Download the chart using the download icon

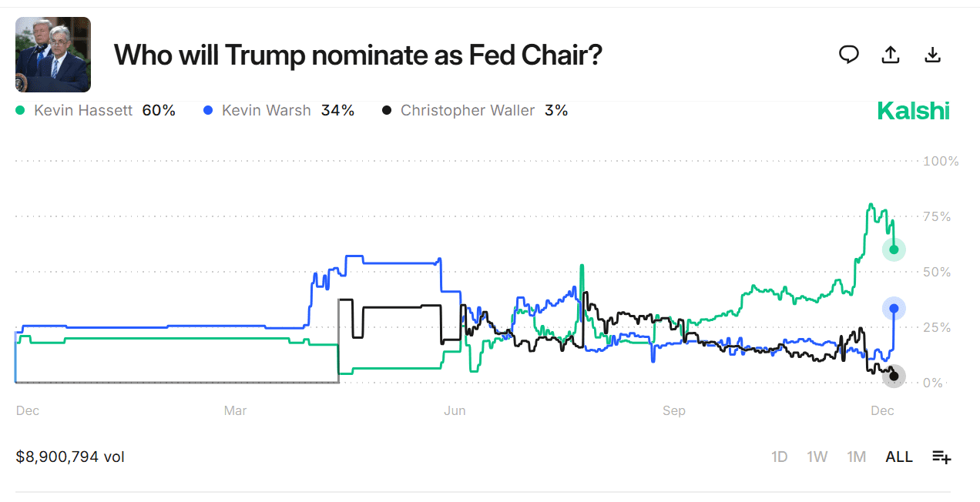click(932, 55)
